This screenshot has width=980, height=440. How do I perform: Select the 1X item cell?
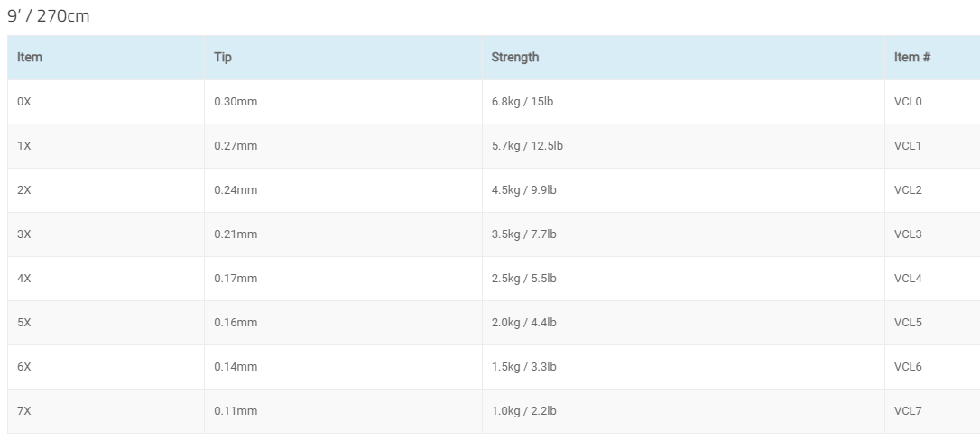106,146
